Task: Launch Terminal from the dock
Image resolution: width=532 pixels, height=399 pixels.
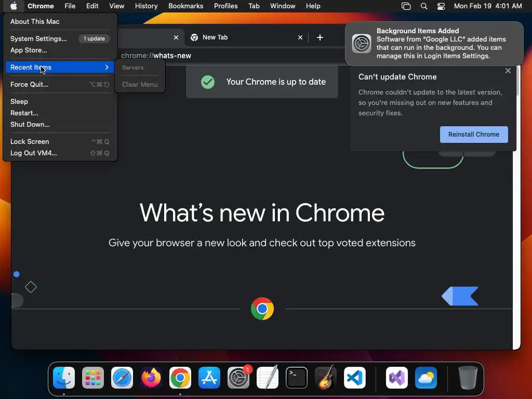Action: [x=297, y=378]
